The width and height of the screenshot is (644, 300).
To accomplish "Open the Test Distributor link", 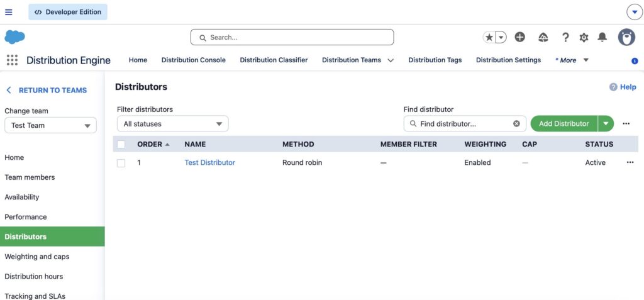I will [x=210, y=162].
